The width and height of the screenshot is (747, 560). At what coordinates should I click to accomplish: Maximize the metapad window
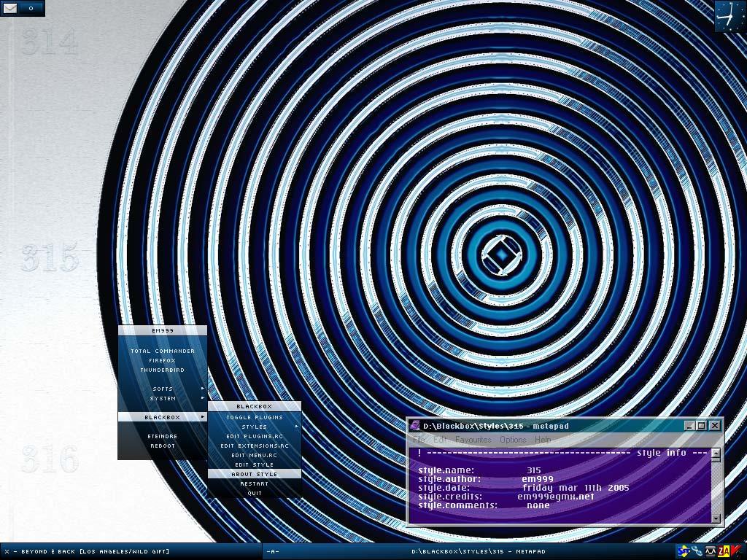click(x=701, y=426)
